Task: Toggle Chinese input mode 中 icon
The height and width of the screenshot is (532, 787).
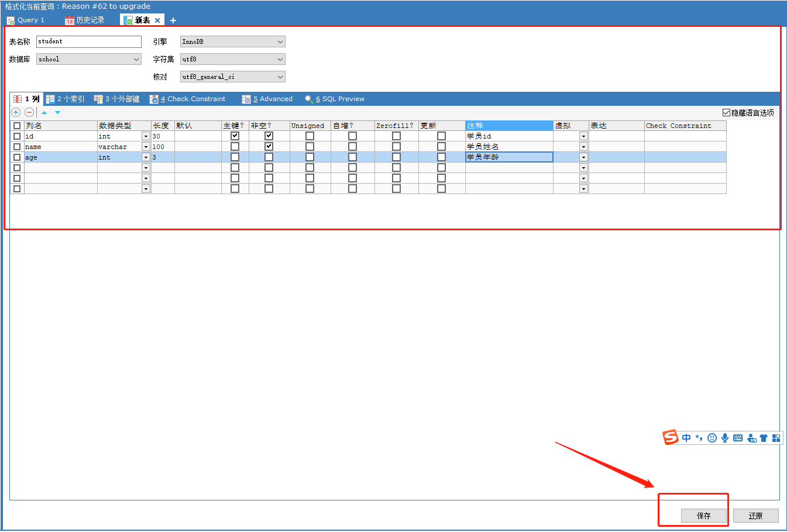Action: 686,438
